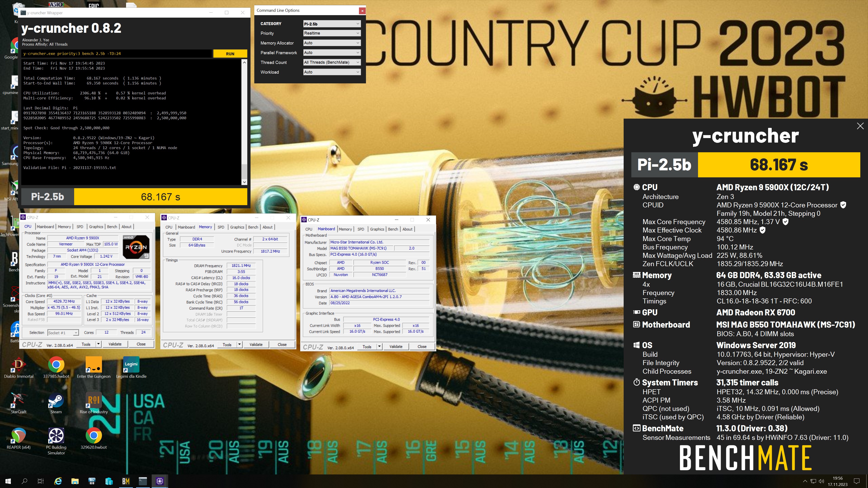
Task: Open the Windows Start menu
Action: (x=8, y=481)
